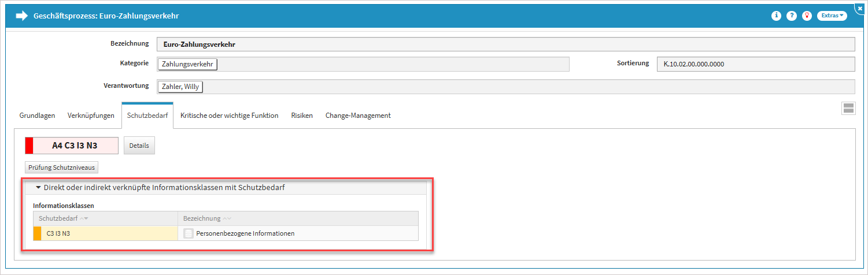
Task: Switch to the Risiken tab
Action: tap(302, 116)
